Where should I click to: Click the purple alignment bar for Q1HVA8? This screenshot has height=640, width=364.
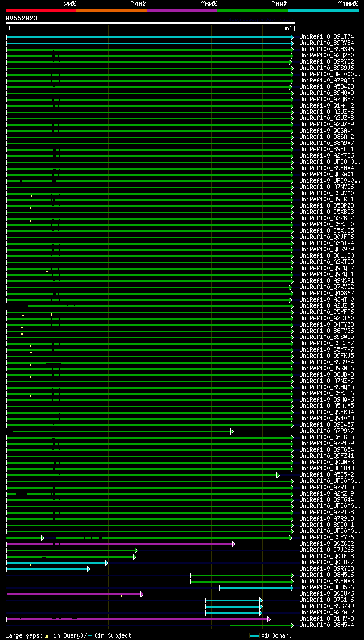click(x=138, y=619)
